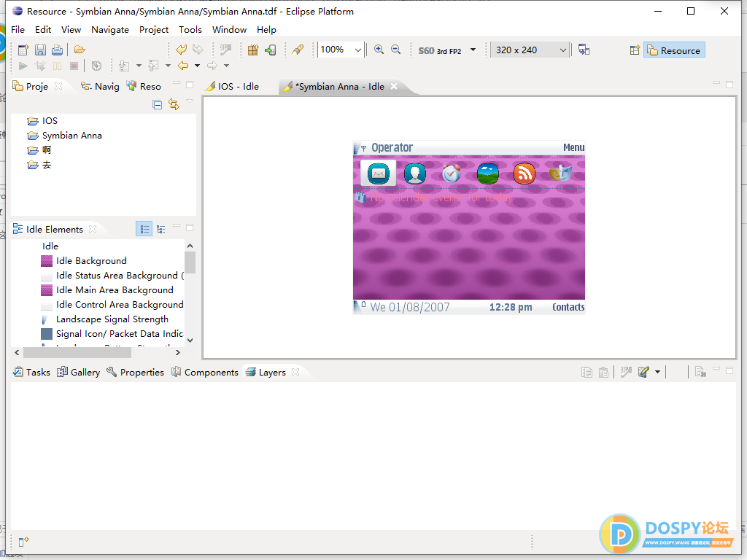Minimize the Layers panel
Viewport: 747px width, 560px height.
716,369
